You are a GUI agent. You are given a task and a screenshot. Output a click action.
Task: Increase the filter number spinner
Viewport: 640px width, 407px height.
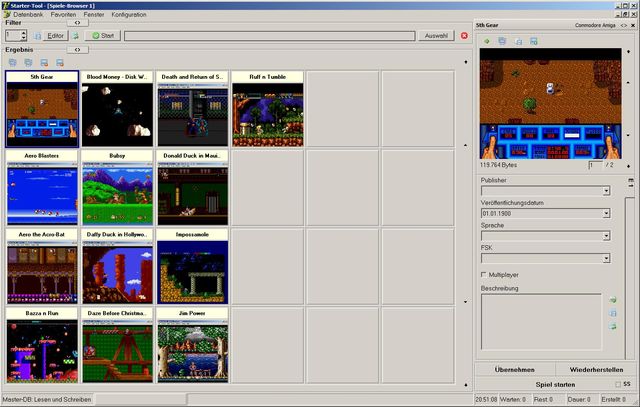[x=24, y=33]
